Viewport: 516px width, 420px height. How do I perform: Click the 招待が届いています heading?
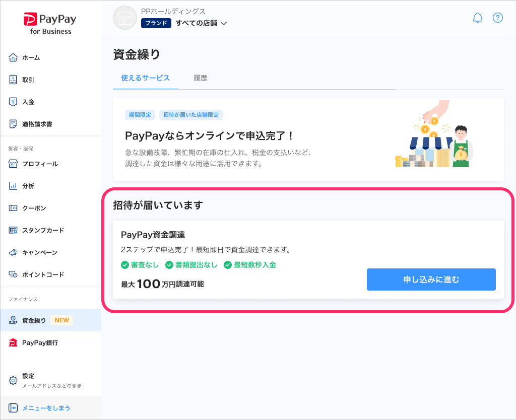click(x=158, y=205)
